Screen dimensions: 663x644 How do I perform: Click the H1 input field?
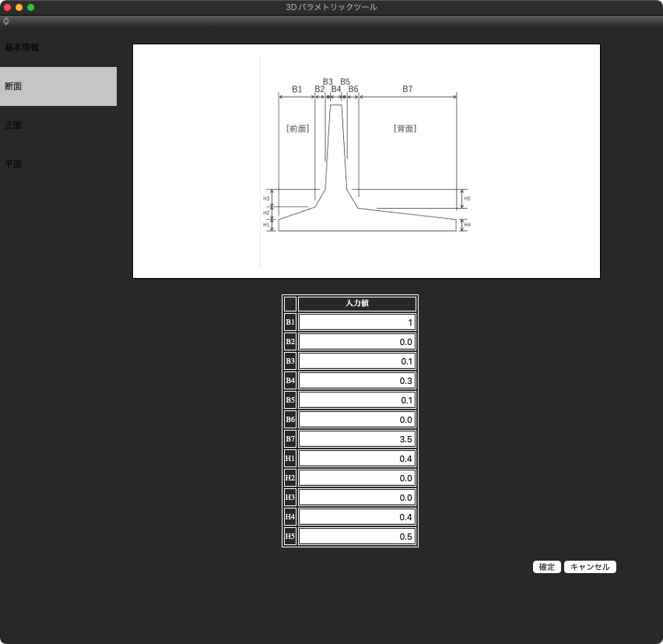tap(356, 459)
